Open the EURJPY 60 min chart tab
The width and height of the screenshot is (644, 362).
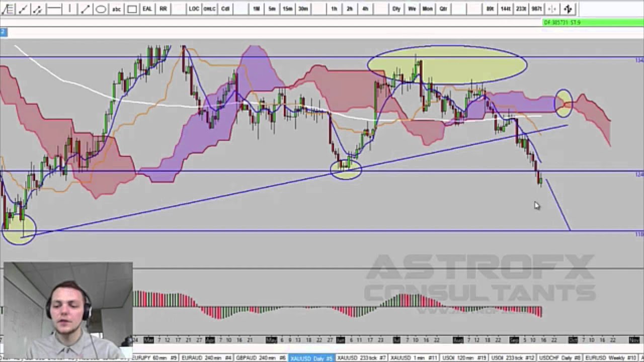pos(155,357)
